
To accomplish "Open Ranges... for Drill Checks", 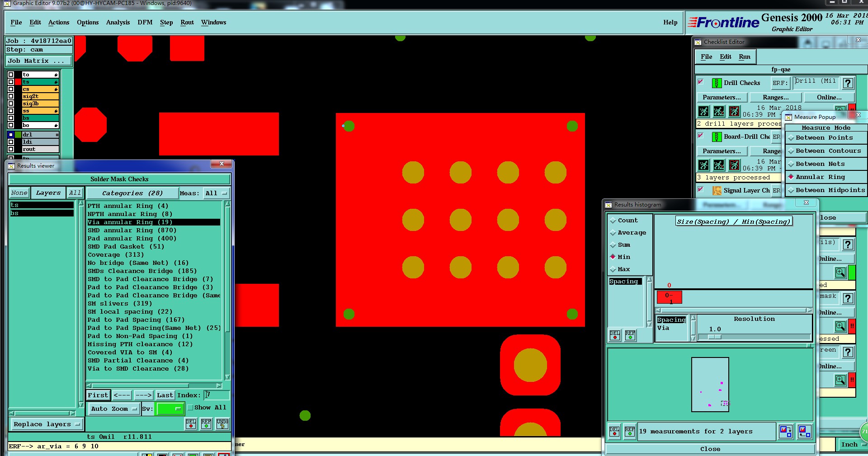I will pos(776,98).
